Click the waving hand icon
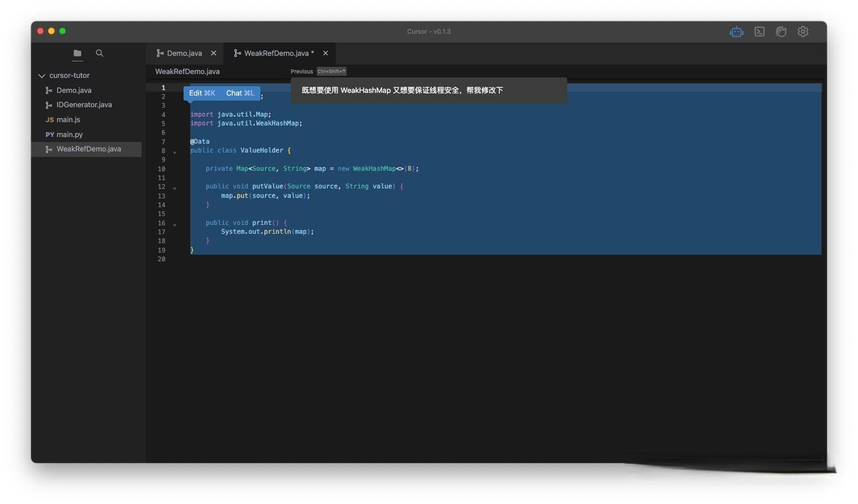Image resolution: width=858 pixels, height=504 pixels. point(781,32)
